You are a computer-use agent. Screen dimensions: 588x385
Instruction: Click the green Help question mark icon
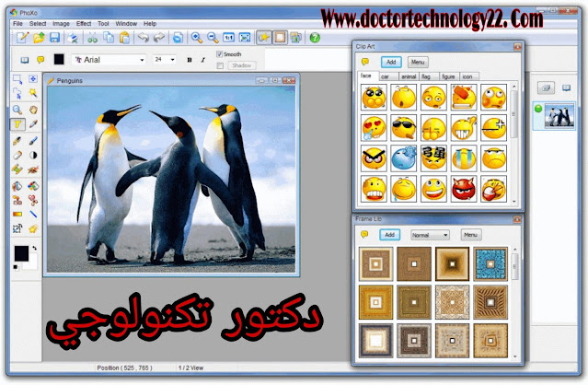[315, 38]
